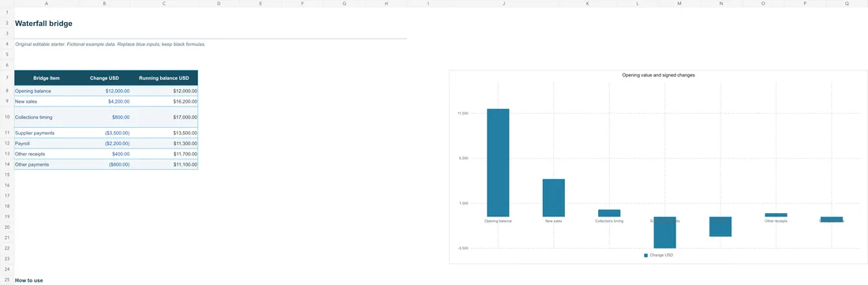Select the $4,200.00 change cell
The width and height of the screenshot is (868, 285).
105,101
